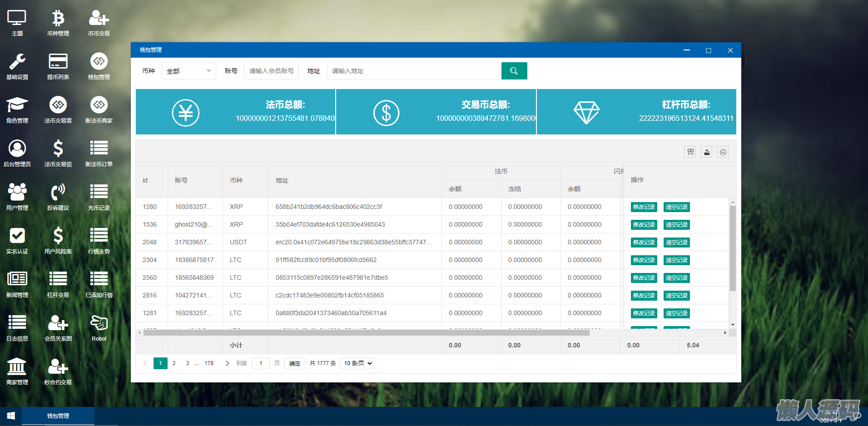Click the table export icon
Screen dimensions: 868x426
706,152
